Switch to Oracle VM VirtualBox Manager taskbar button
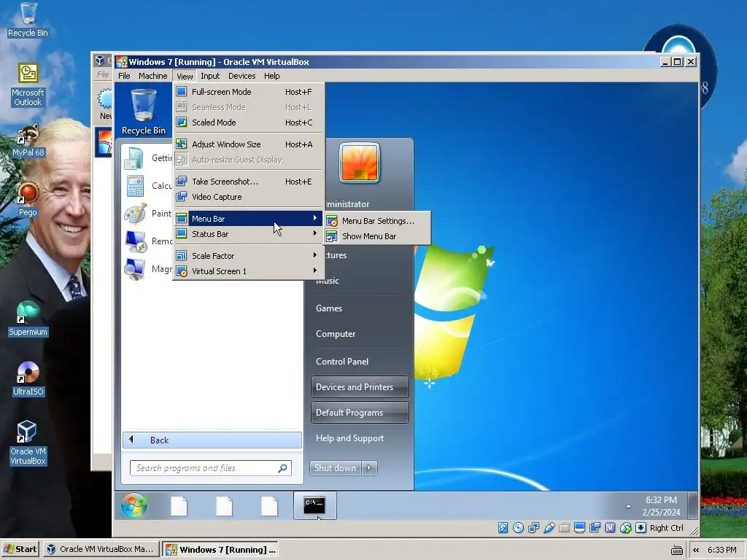Image resolution: width=747 pixels, height=560 pixels. (101, 550)
